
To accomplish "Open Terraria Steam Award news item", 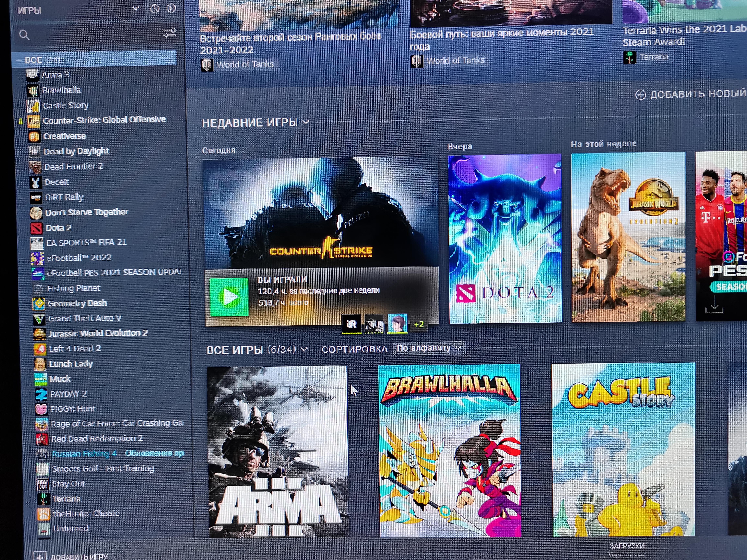I will (x=685, y=36).
